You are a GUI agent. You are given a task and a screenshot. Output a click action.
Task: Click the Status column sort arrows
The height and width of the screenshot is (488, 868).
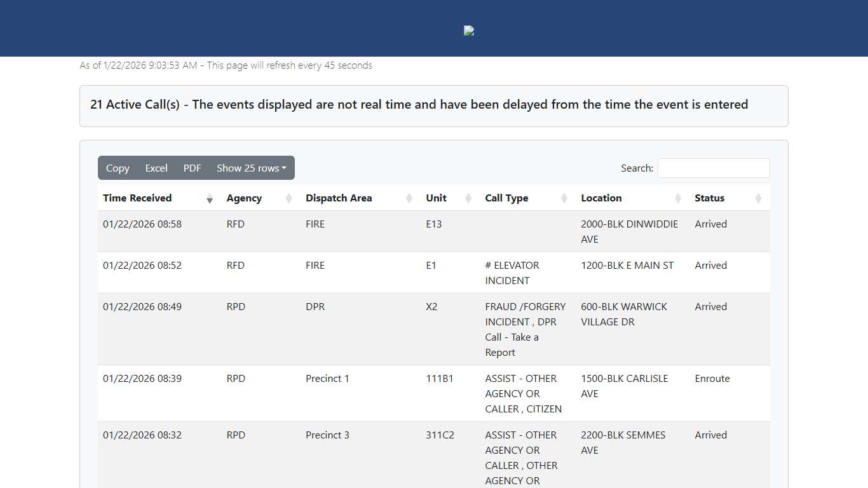(x=758, y=198)
